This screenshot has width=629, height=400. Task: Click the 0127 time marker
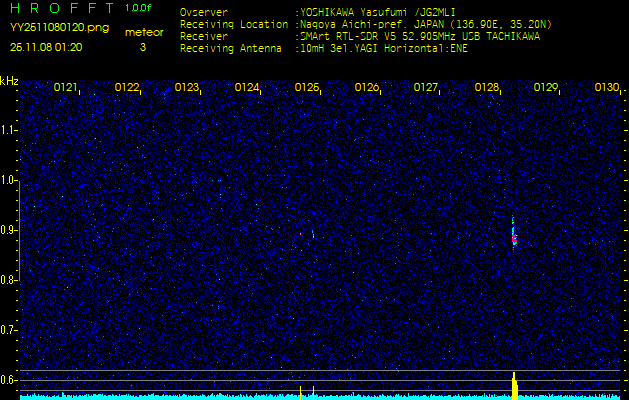click(x=426, y=87)
